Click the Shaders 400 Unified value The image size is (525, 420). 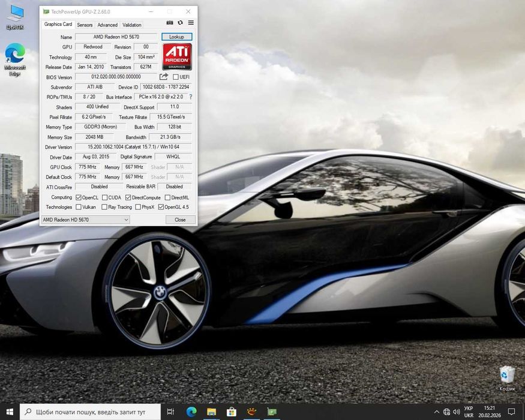[x=97, y=107]
